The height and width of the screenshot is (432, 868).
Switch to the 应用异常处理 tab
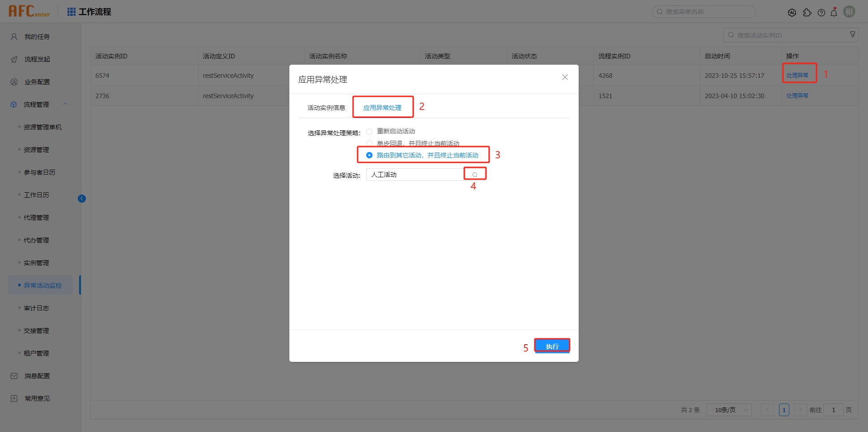coord(382,108)
